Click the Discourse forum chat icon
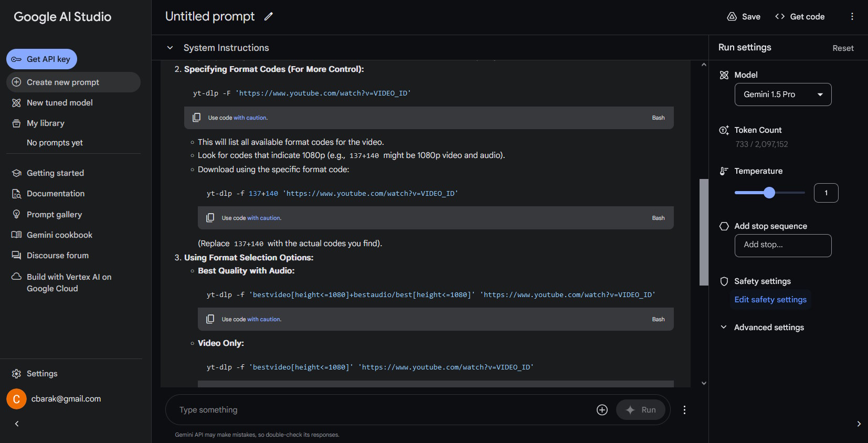The width and height of the screenshot is (868, 443). point(16,255)
